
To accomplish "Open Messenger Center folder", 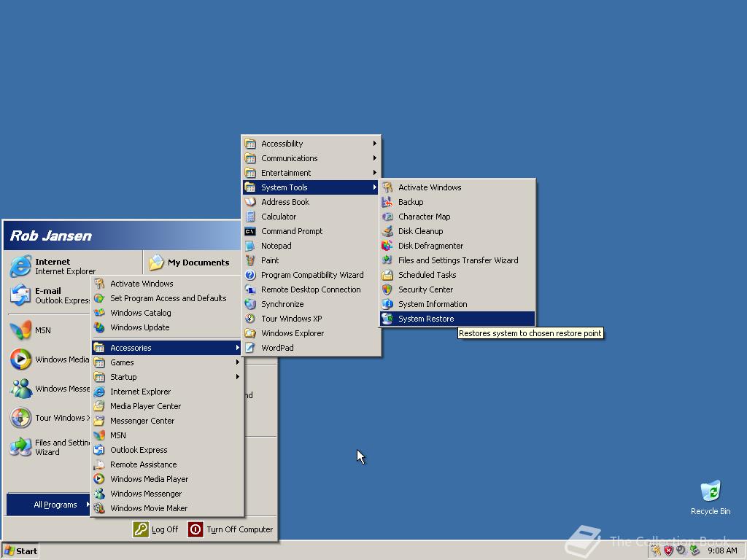I will (x=167, y=421).
